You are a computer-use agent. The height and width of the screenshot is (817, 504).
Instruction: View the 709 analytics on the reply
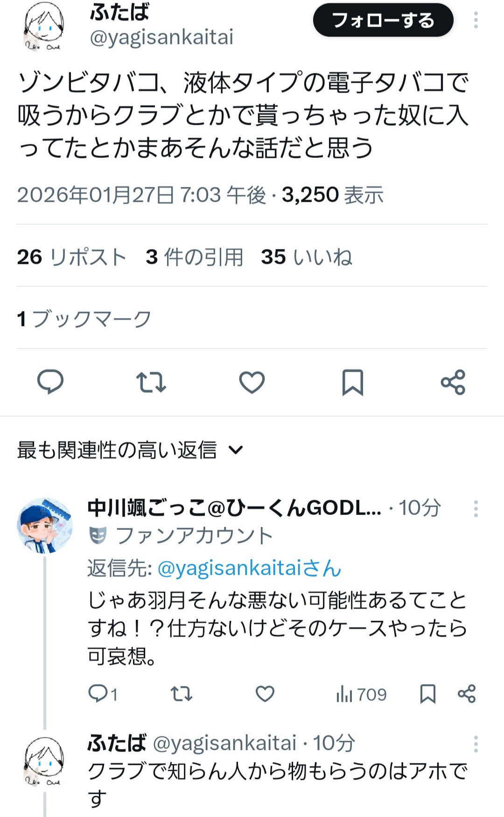tap(361, 694)
